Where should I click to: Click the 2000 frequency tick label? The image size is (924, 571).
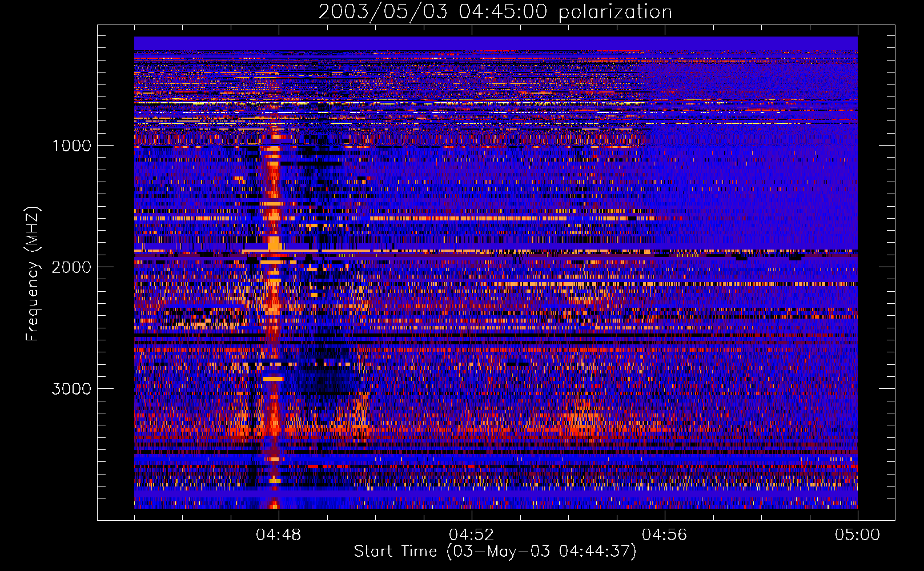(x=71, y=267)
